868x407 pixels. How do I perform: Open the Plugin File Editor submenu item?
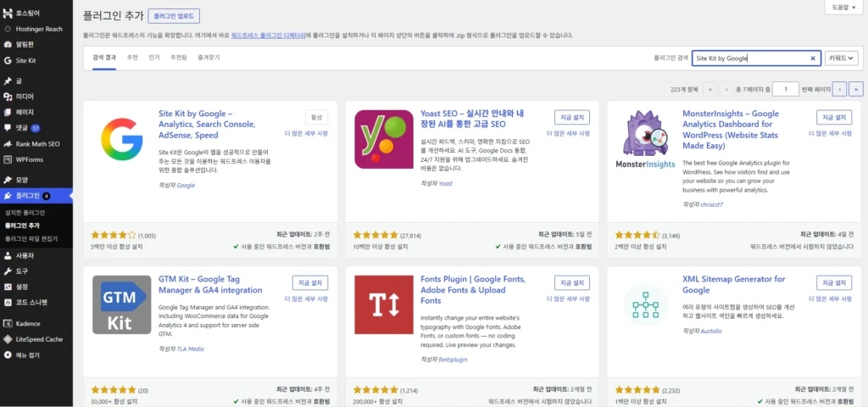pyautogui.click(x=31, y=238)
